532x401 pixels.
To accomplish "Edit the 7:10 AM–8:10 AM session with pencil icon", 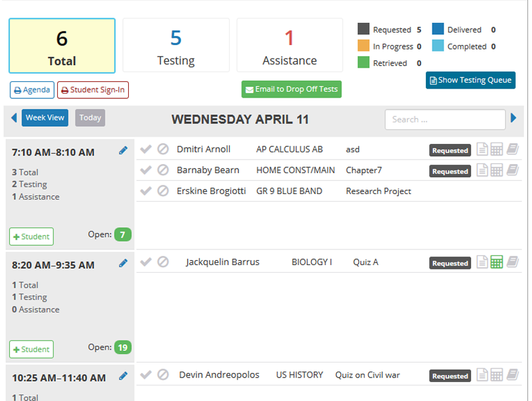I will coord(123,150).
